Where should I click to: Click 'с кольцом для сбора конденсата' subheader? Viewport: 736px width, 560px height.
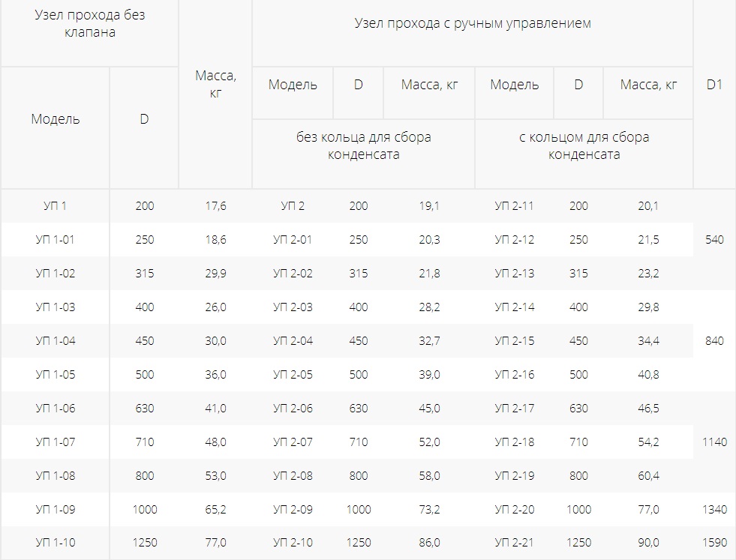click(584, 145)
